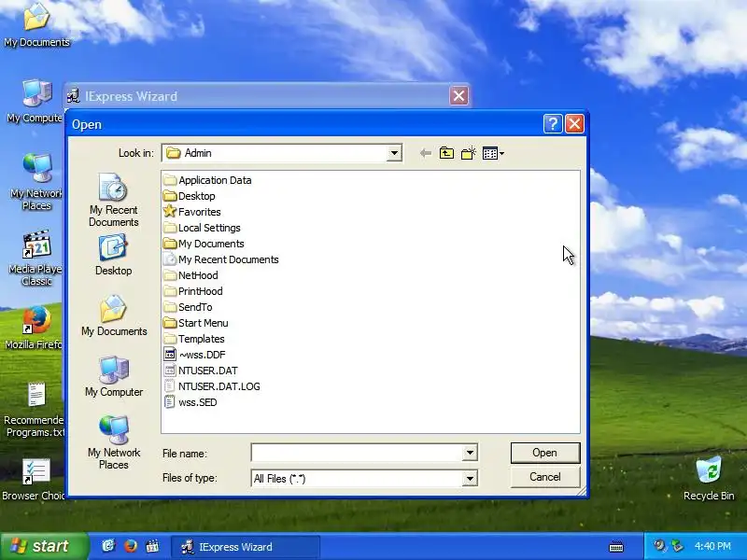747x560 pixels.
Task: Select Recommended Programs.txt desktop file
Action: click(x=35, y=410)
